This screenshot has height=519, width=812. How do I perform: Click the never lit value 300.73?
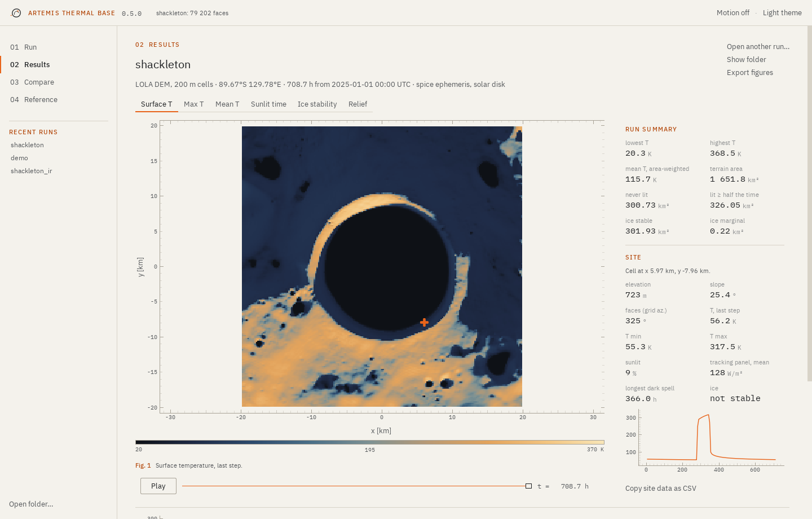(x=641, y=205)
